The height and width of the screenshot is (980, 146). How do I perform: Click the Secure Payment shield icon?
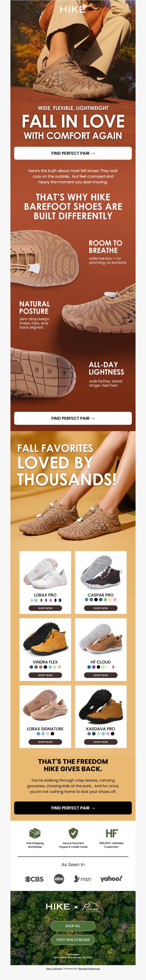click(73, 833)
